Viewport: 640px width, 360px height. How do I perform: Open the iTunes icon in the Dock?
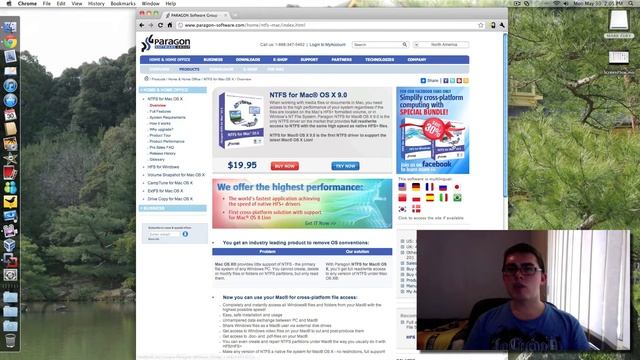pos(10,86)
